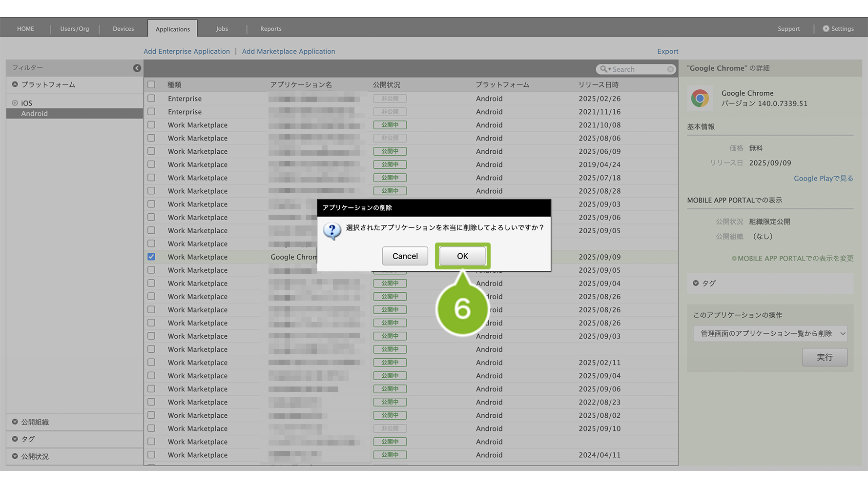The height and width of the screenshot is (488, 868).
Task: Toggle the select-all header checkbox
Action: (151, 84)
